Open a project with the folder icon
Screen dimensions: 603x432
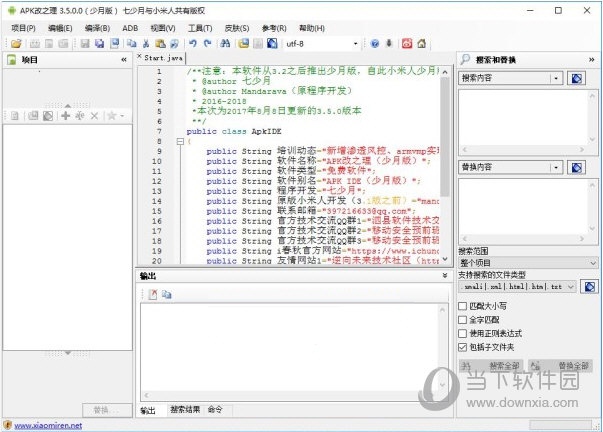[x=16, y=43]
